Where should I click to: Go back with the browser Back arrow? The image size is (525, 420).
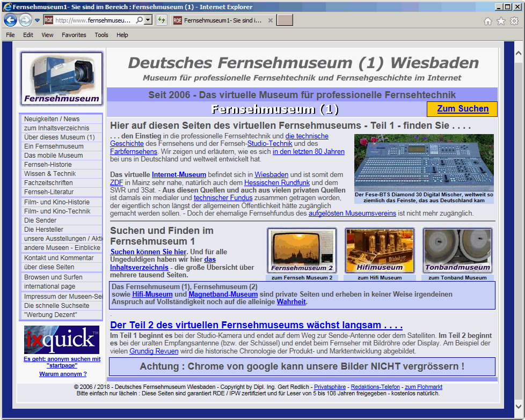10,20
